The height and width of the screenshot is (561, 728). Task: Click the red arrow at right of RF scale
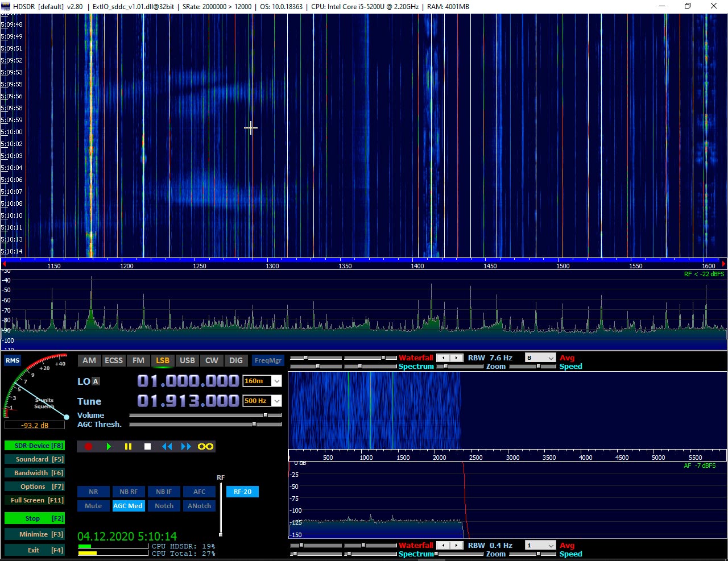tap(723, 264)
